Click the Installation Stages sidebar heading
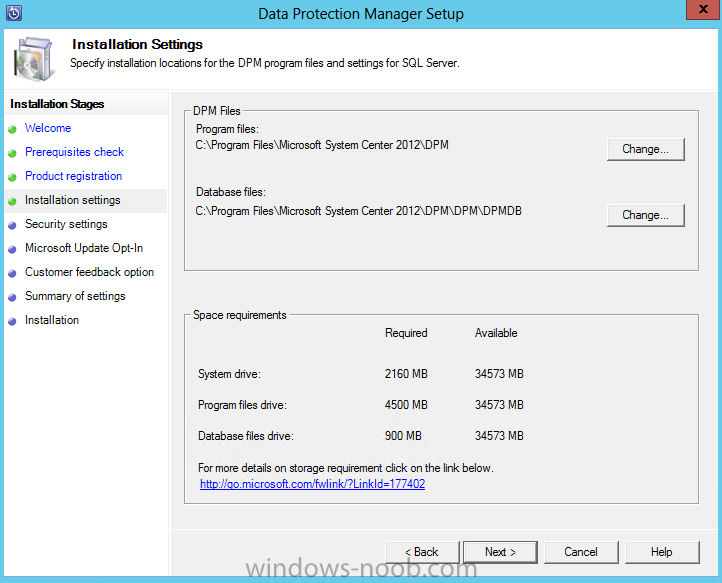Screen dimensions: 722x583 coord(57,104)
